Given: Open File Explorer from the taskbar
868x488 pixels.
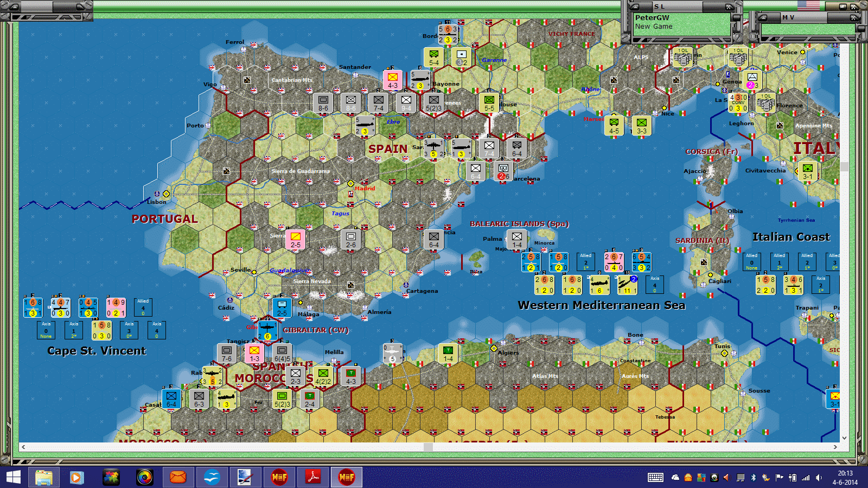Looking at the screenshot, I should 44,477.
